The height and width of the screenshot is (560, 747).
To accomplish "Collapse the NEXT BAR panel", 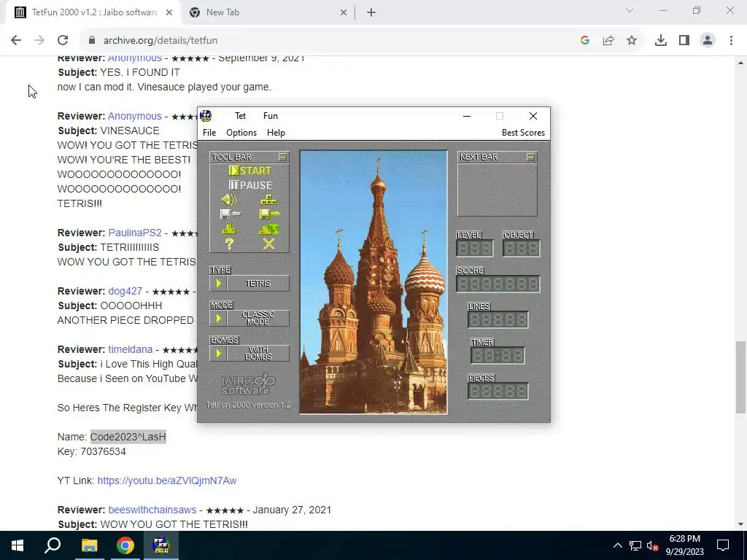I will click(531, 157).
